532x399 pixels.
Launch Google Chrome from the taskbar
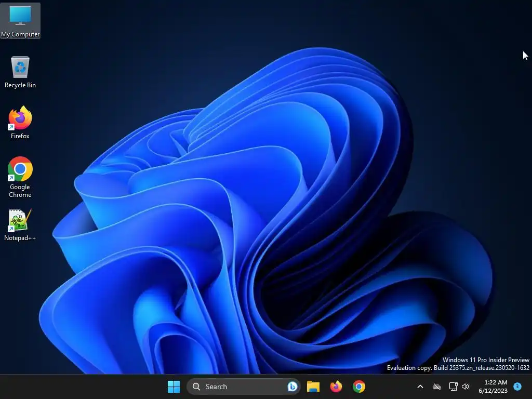click(358, 387)
